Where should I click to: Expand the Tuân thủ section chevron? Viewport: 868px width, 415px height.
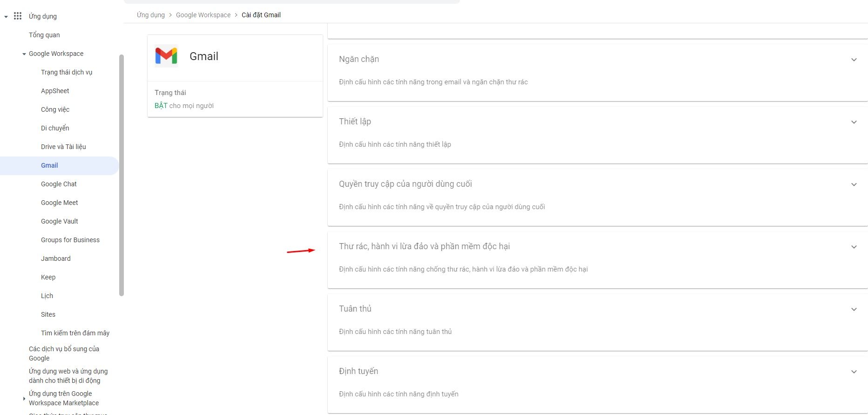[x=854, y=309]
